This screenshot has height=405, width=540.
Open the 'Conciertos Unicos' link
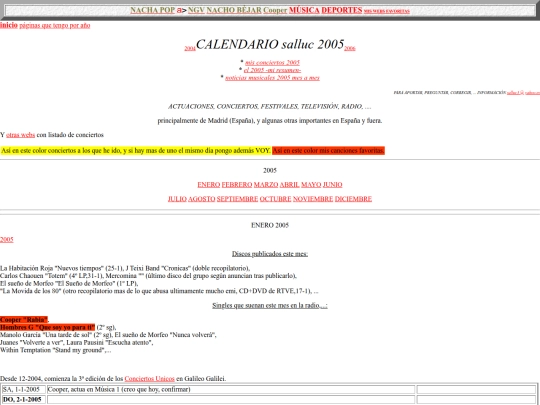[149, 379]
